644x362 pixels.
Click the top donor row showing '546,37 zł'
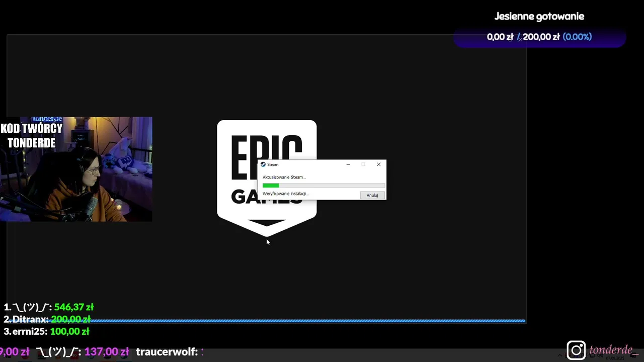[49, 307]
